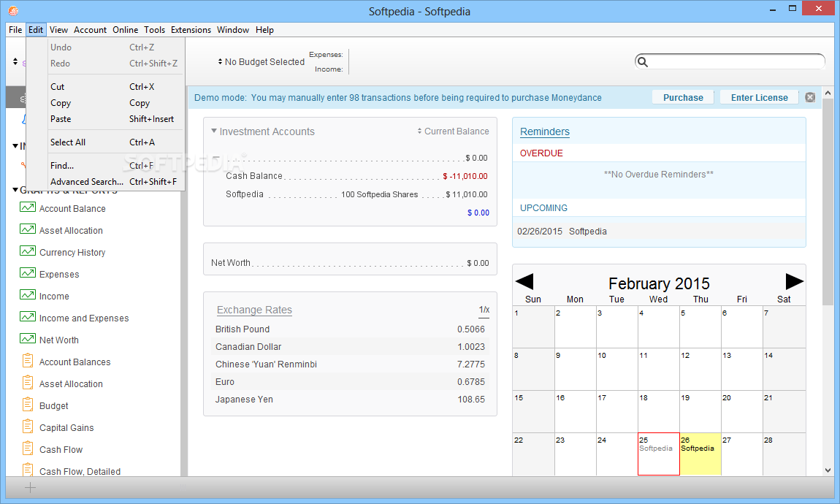This screenshot has width=840, height=504.
Task: Toggle the 1/x rate inversion link
Action: click(x=484, y=310)
